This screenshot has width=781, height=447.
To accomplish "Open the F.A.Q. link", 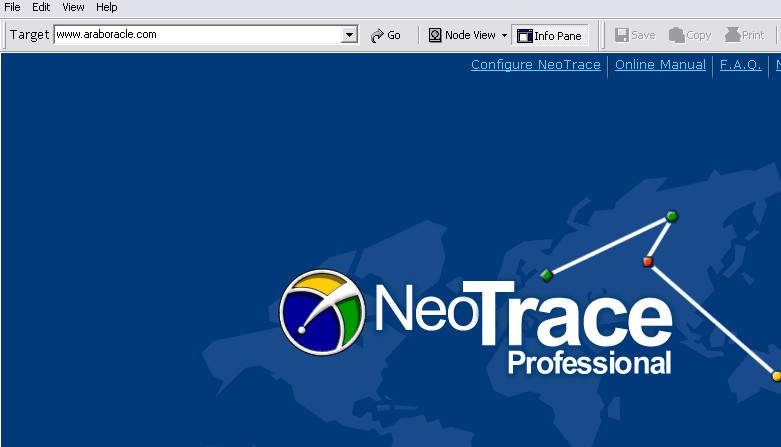I will point(740,65).
